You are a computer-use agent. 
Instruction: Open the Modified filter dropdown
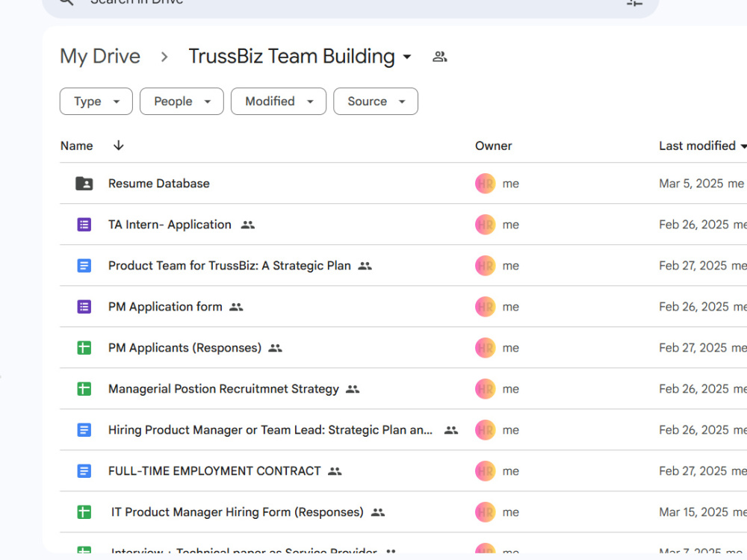(279, 102)
